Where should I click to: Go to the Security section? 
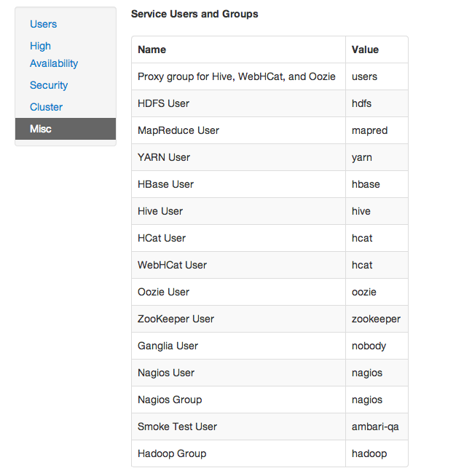coord(49,85)
